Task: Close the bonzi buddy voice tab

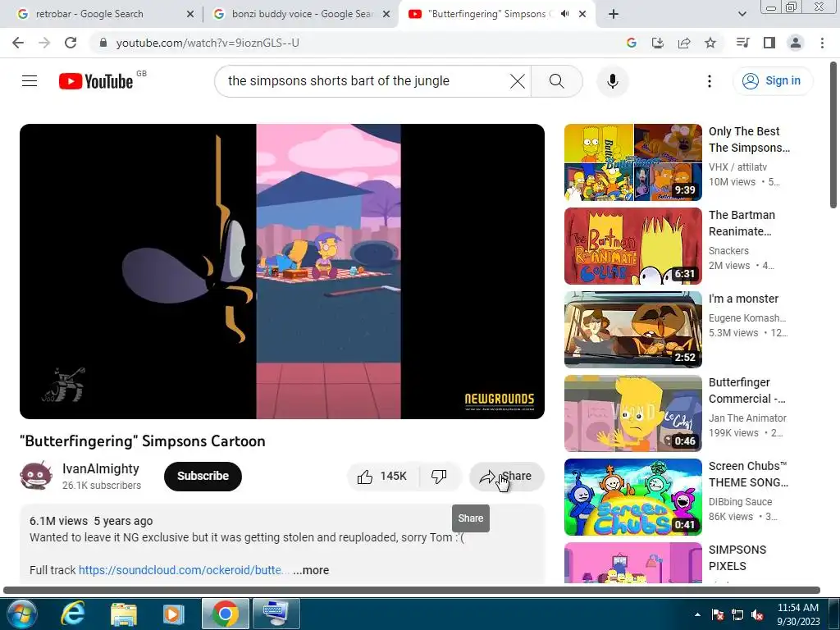Action: pos(386,15)
